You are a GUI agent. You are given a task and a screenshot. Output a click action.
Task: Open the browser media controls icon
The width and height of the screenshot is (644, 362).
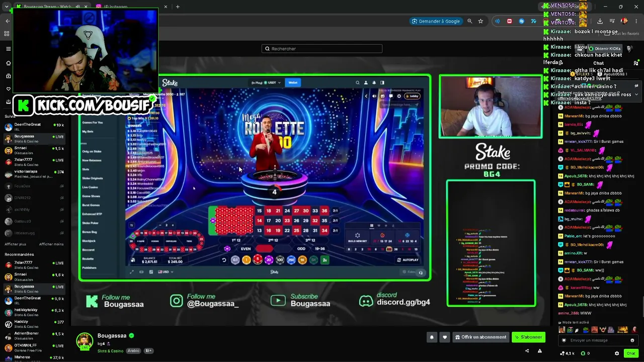[612, 21]
